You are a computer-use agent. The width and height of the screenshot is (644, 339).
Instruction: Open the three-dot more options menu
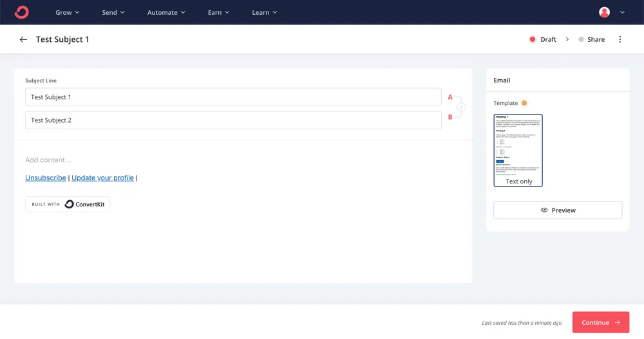click(x=620, y=39)
